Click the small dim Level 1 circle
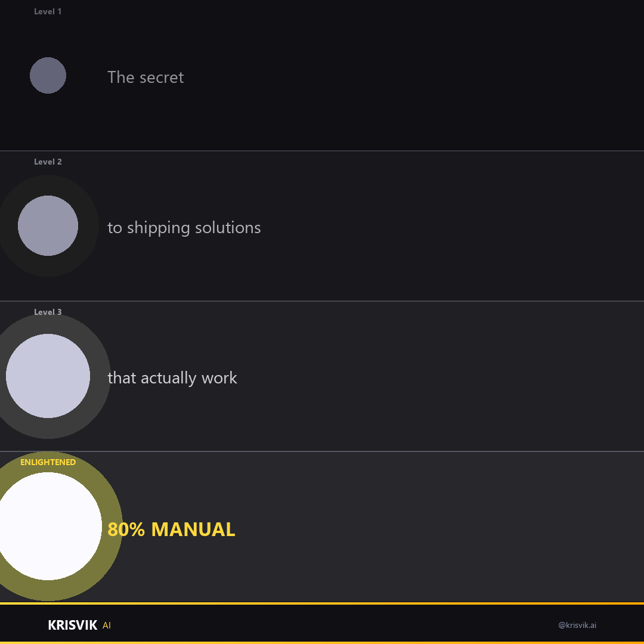The height and width of the screenshot is (644, 644). pyautogui.click(x=48, y=76)
